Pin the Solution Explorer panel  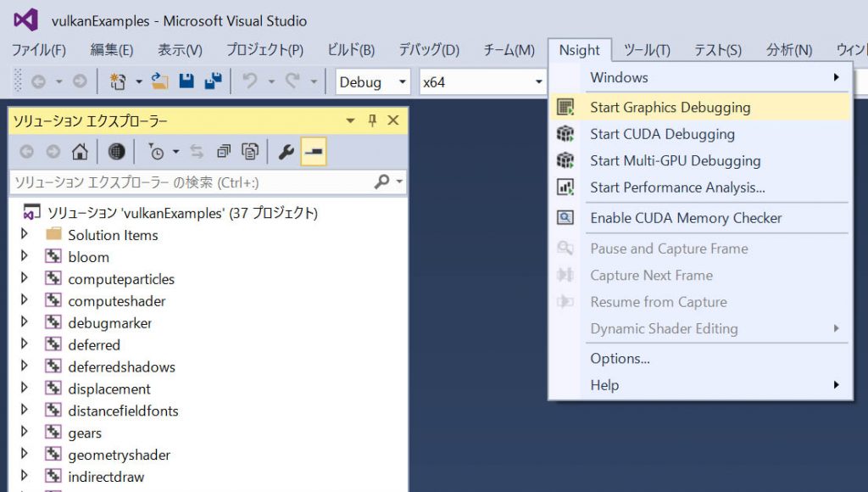point(372,120)
